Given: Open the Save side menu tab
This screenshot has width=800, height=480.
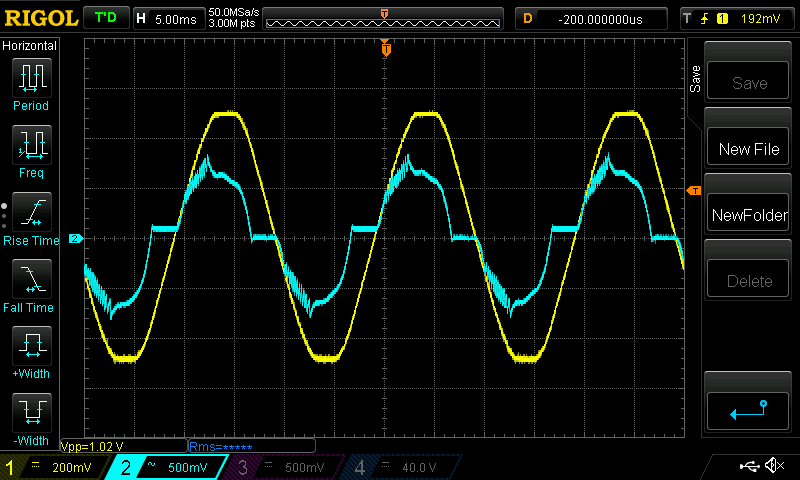Looking at the screenshot, I should [x=695, y=79].
